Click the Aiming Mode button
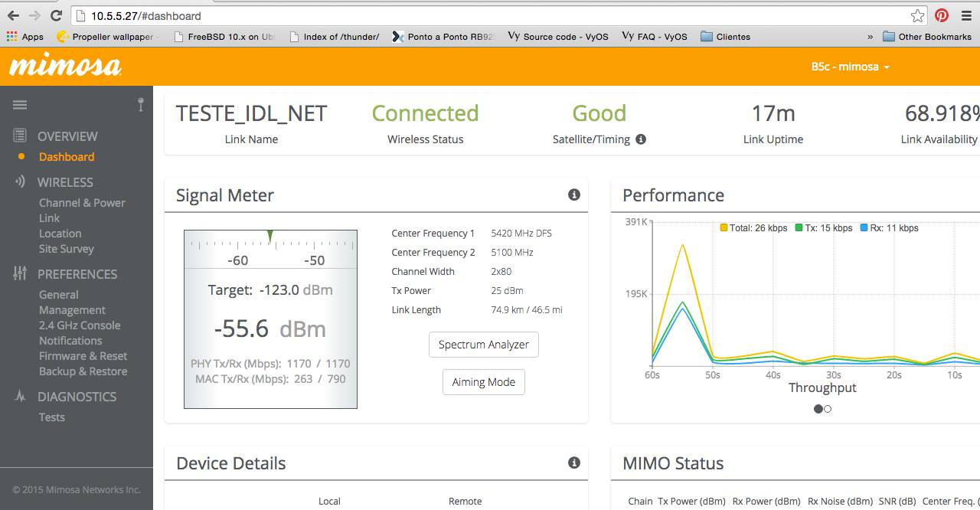980x510 pixels. (x=484, y=382)
